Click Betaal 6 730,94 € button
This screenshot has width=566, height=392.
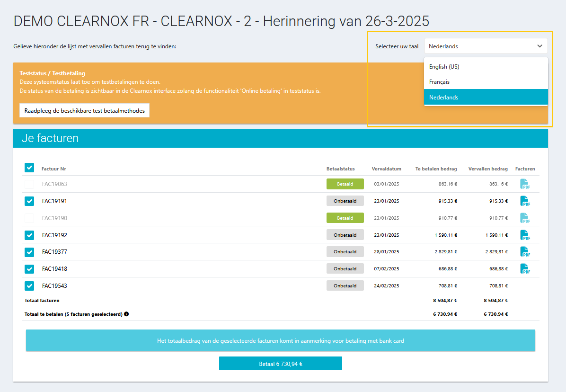tap(280, 364)
